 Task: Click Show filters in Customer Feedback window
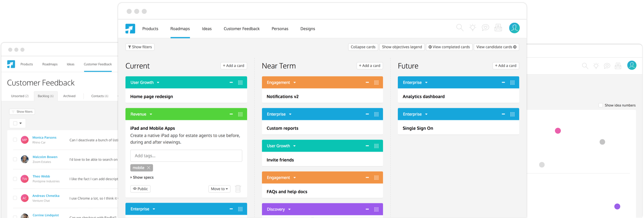click(x=22, y=112)
